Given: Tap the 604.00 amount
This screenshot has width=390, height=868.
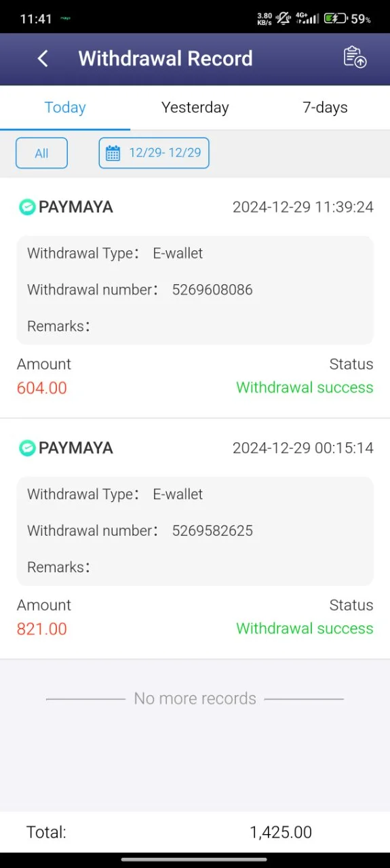Looking at the screenshot, I should point(42,388).
